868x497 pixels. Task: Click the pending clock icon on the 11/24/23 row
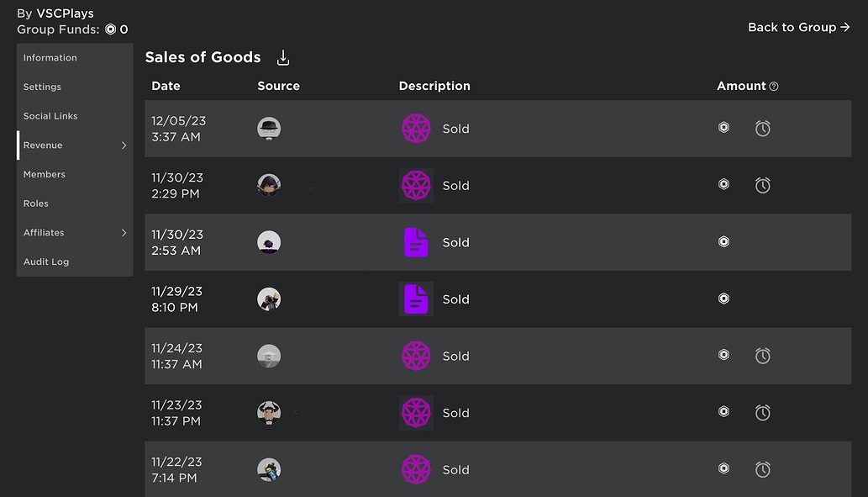click(762, 355)
